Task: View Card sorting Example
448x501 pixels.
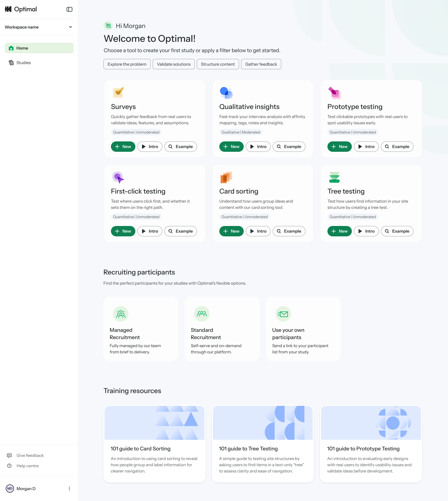Action: [x=289, y=231]
